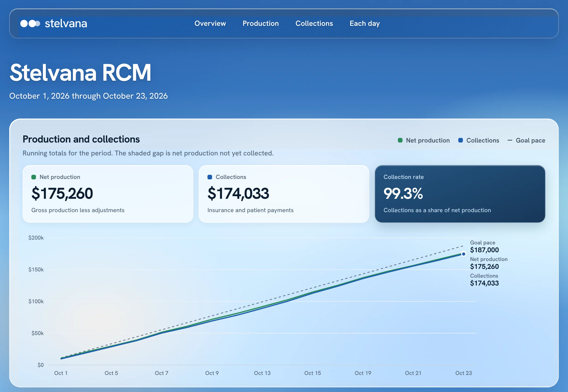Click the Oct 23 x-axis label

click(464, 373)
